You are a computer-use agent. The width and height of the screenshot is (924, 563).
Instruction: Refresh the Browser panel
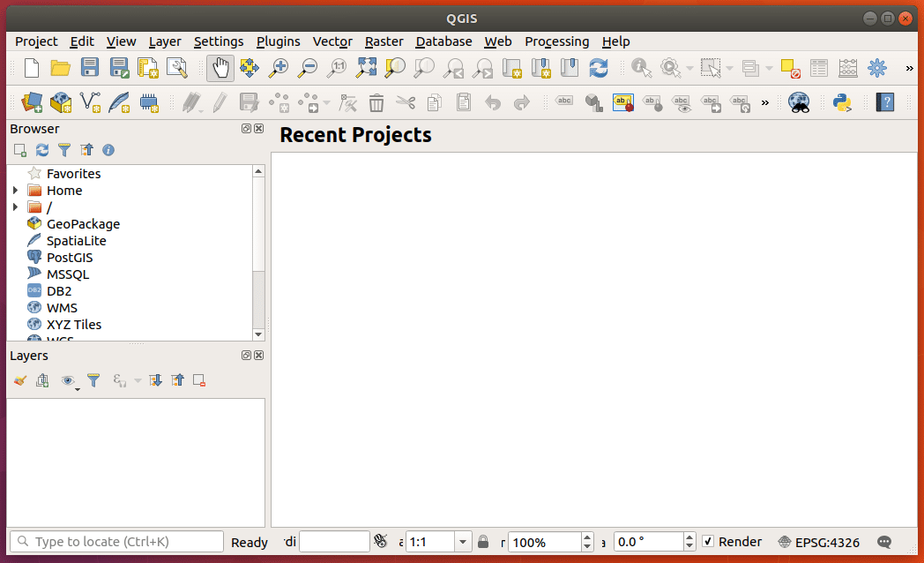(41, 150)
